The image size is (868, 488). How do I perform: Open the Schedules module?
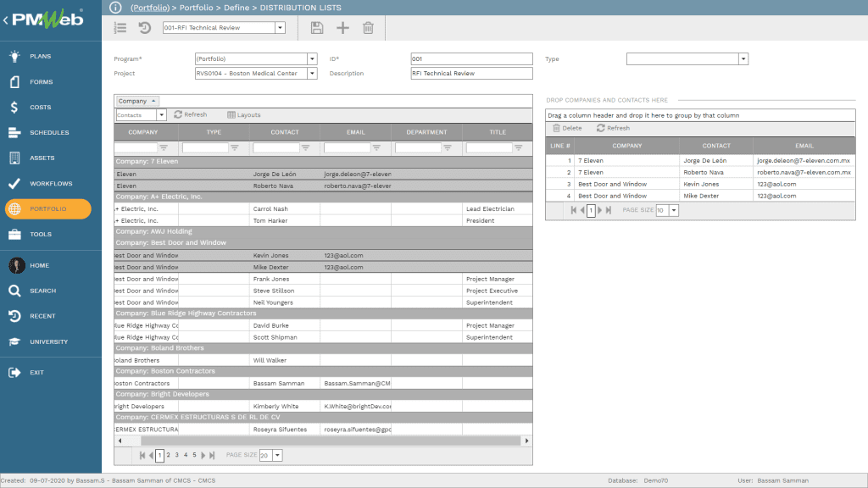(x=48, y=132)
